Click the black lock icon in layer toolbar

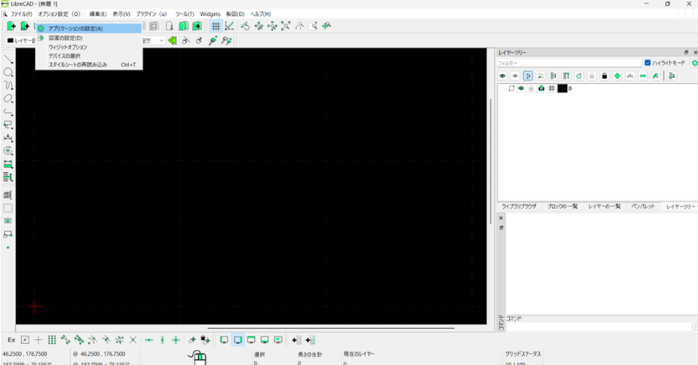point(605,76)
